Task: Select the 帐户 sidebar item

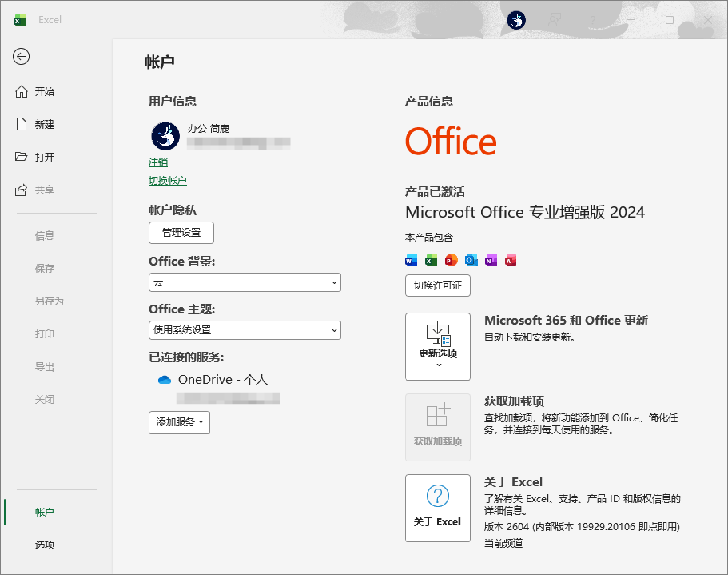Action: click(x=45, y=512)
